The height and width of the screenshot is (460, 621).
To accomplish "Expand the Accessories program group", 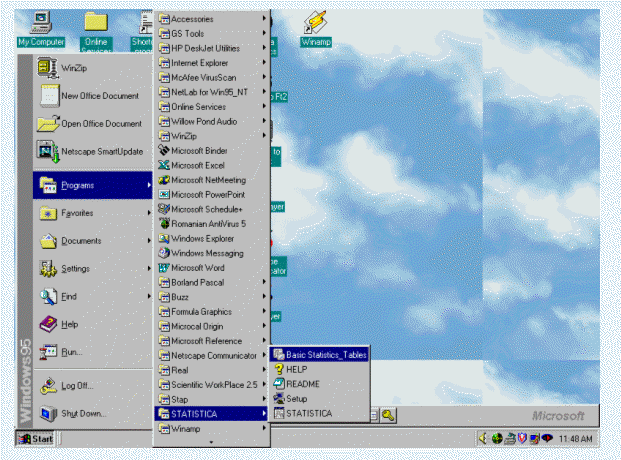I will tap(212, 19).
